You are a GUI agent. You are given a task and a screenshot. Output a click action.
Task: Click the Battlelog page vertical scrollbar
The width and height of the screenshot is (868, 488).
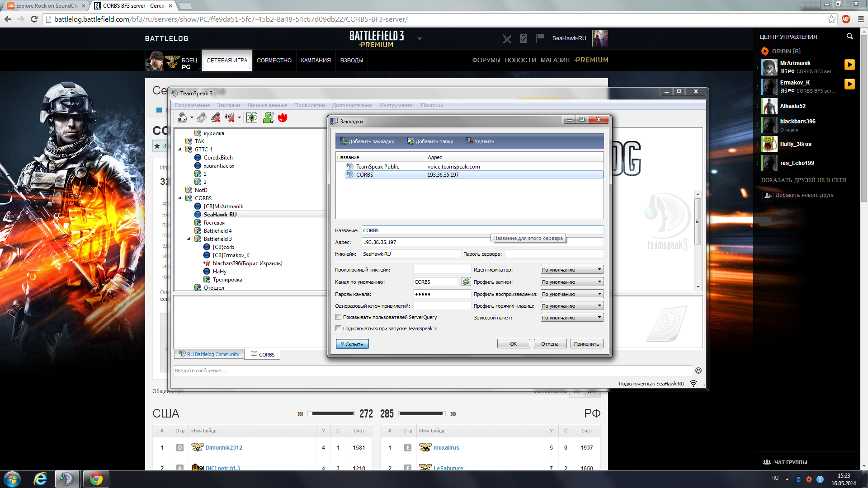(864, 249)
